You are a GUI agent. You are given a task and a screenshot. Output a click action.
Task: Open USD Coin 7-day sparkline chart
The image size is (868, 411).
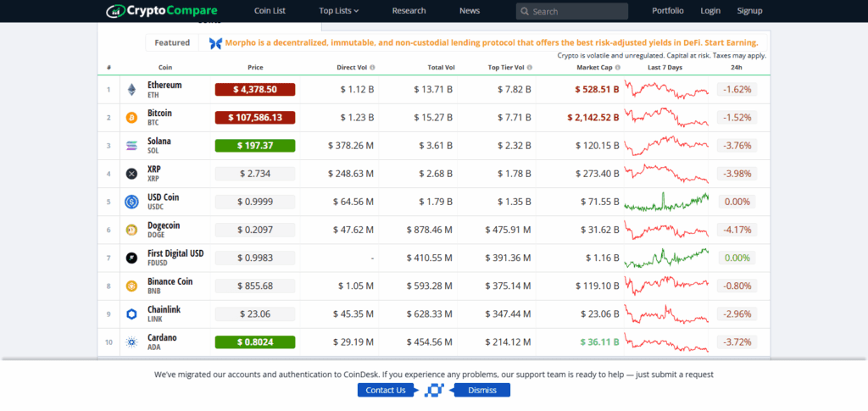(666, 202)
